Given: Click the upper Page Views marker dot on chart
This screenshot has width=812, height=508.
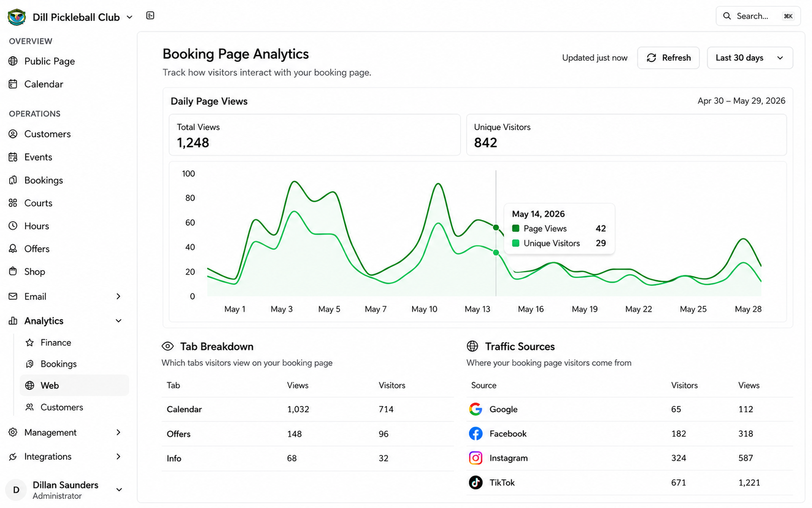Looking at the screenshot, I should pos(496,227).
